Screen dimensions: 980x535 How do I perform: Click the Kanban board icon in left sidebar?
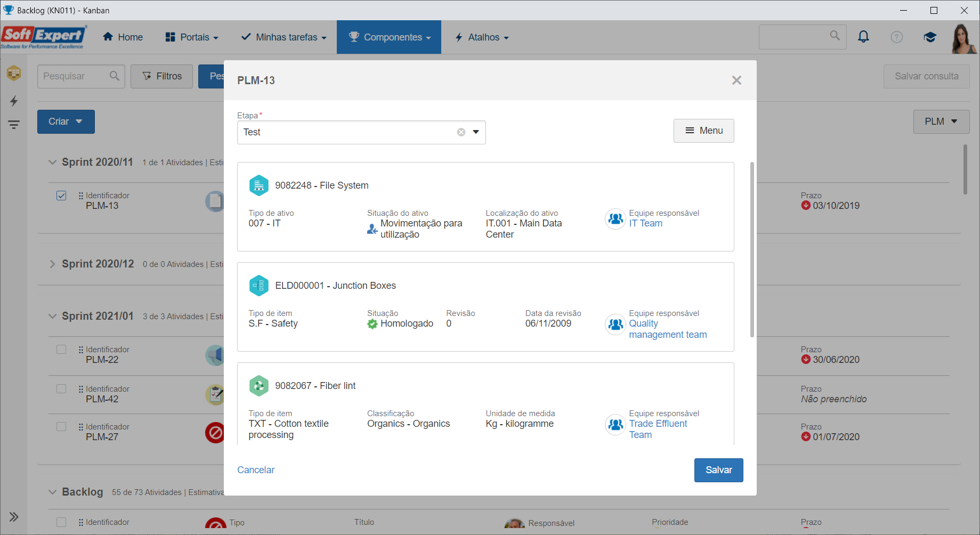[x=14, y=72]
